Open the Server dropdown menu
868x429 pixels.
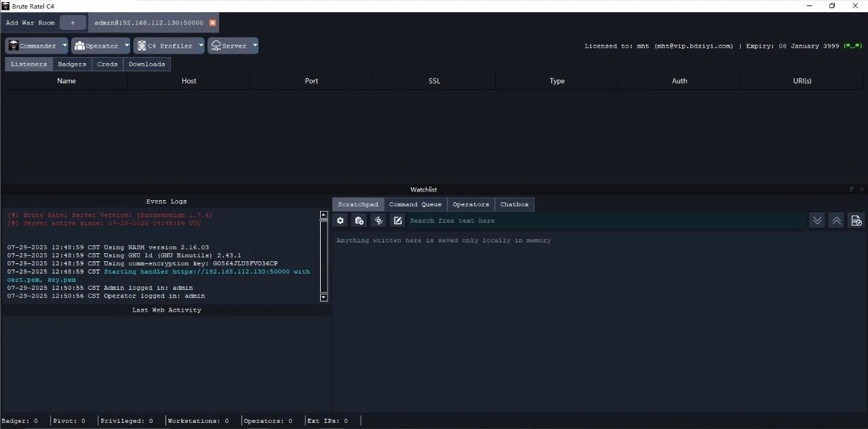[x=233, y=45]
